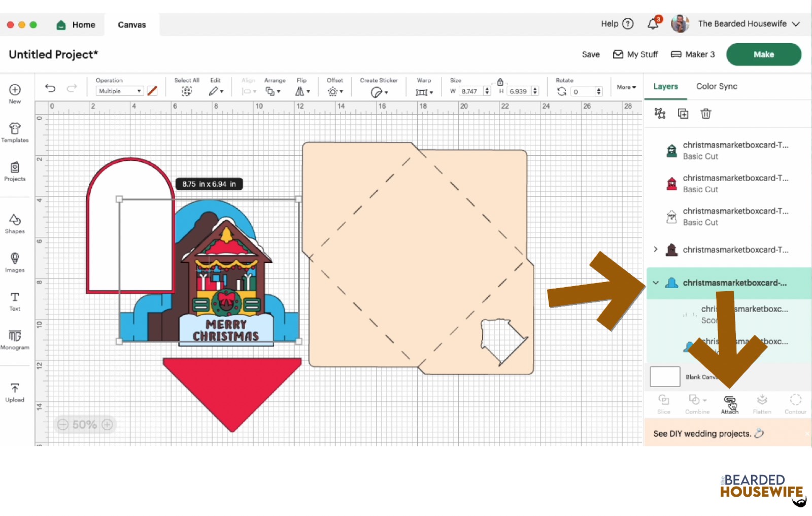Viewport: 812px width, 516px height.
Task: Select the white house Basic Cut layer
Action: pos(728,216)
